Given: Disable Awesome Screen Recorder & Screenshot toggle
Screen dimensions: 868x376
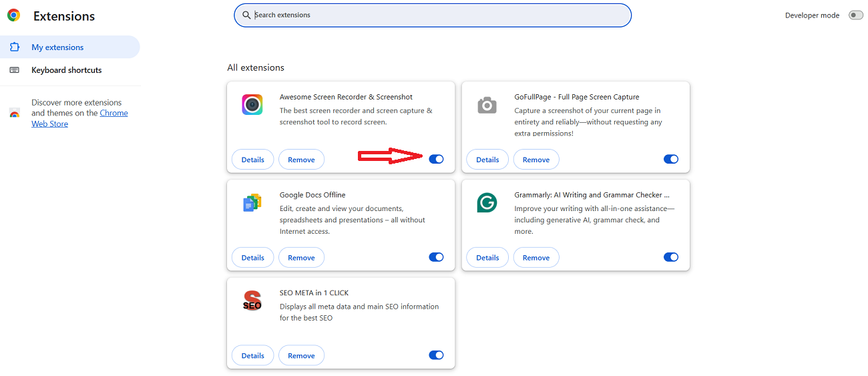Looking at the screenshot, I should (x=436, y=159).
